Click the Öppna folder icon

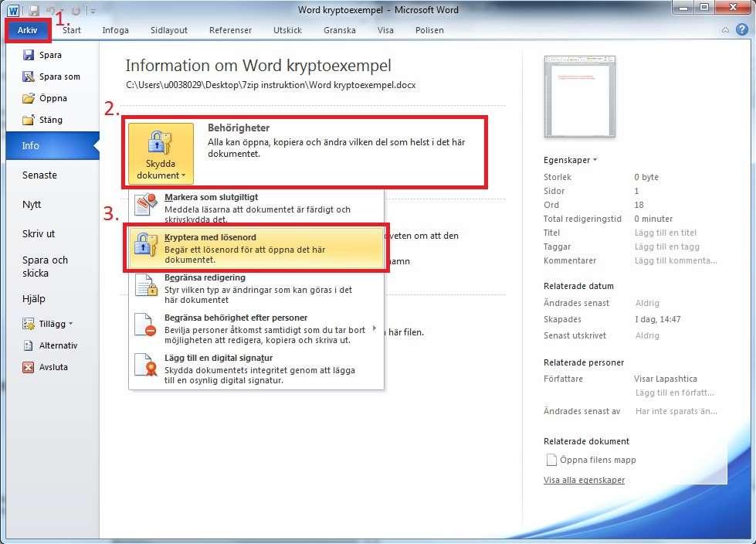(x=29, y=98)
